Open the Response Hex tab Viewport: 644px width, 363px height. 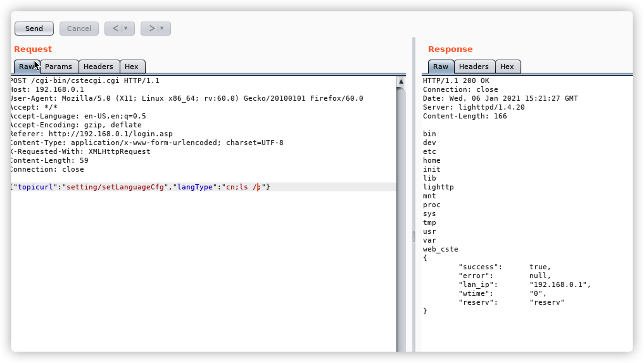tap(507, 67)
